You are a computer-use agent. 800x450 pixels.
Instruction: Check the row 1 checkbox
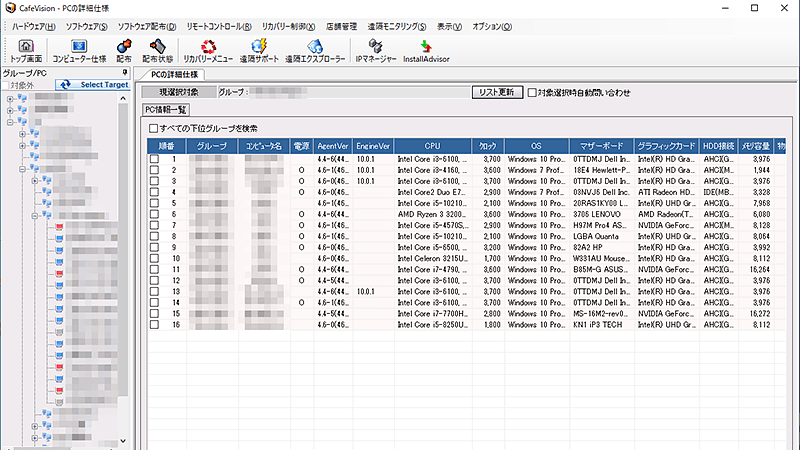154,159
